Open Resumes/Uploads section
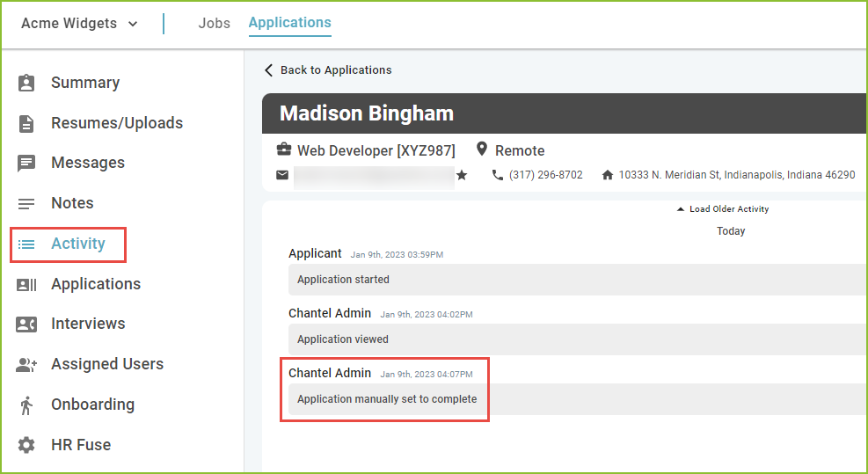 pos(117,123)
